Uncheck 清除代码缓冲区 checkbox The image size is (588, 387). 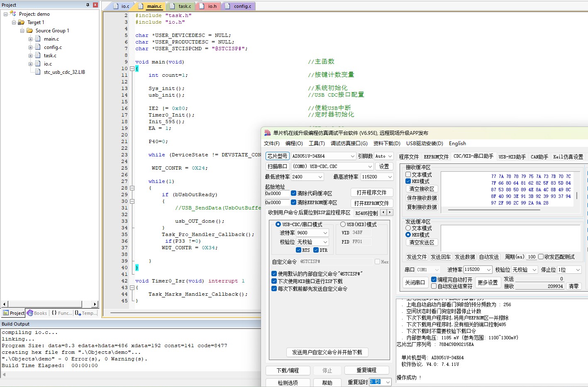pyautogui.click(x=293, y=193)
